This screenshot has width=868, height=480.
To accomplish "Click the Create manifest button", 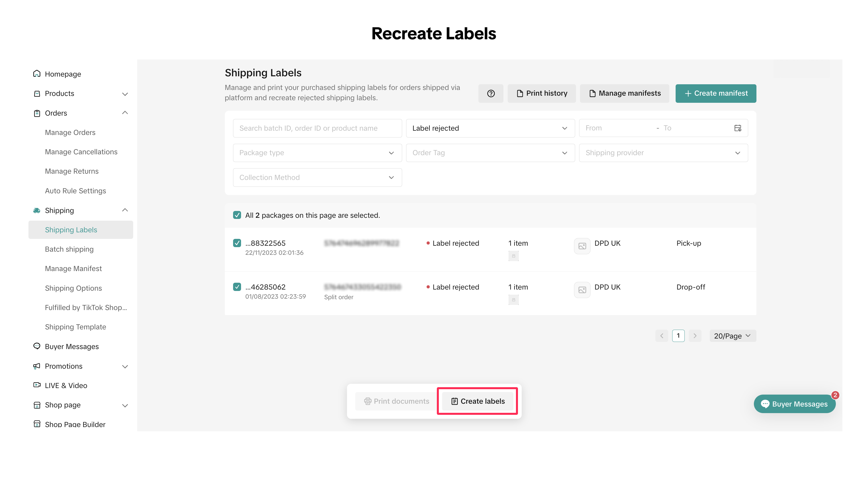I will (715, 93).
